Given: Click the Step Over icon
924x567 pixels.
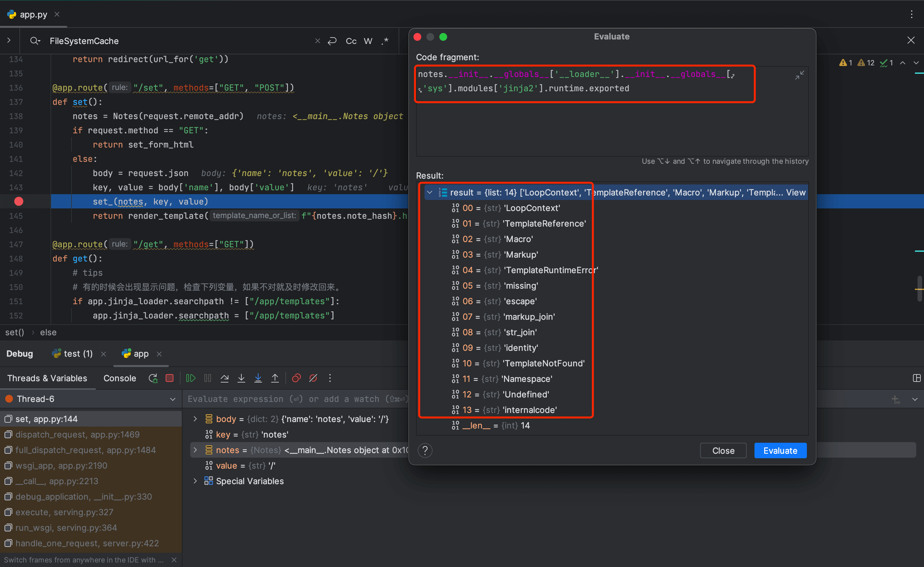Looking at the screenshot, I should 225,378.
